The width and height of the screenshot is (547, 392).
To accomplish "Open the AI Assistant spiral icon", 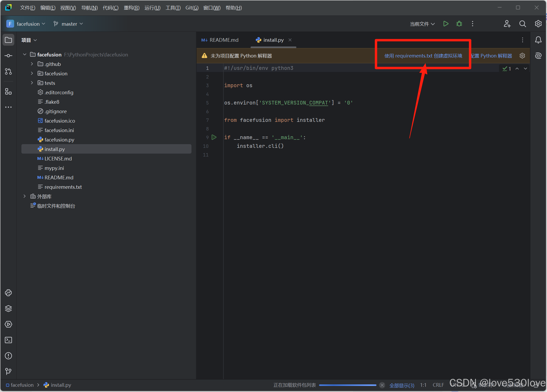I will [x=538, y=56].
